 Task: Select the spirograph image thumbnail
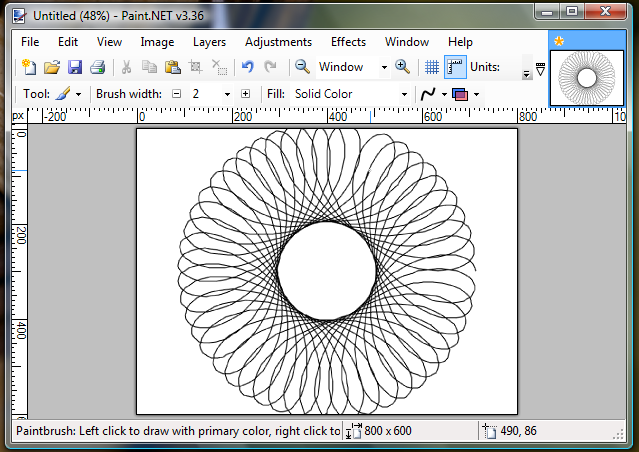[586, 78]
